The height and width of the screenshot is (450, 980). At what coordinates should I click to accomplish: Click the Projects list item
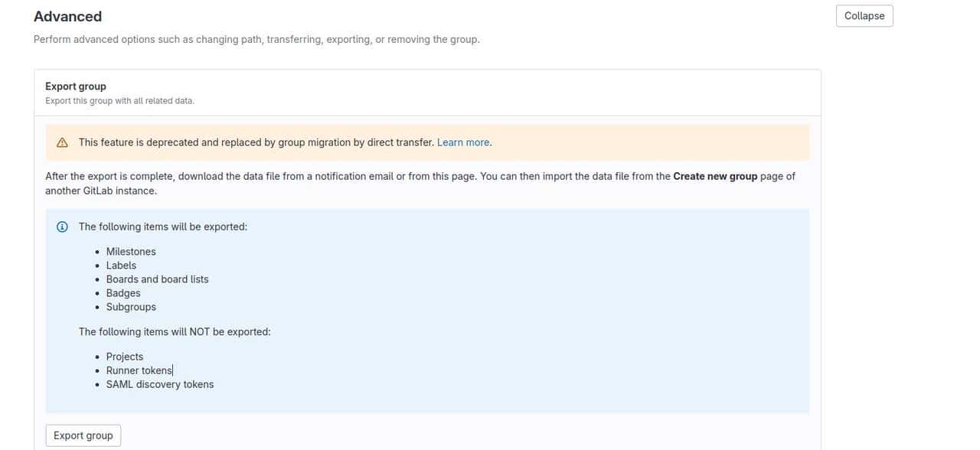click(x=125, y=357)
